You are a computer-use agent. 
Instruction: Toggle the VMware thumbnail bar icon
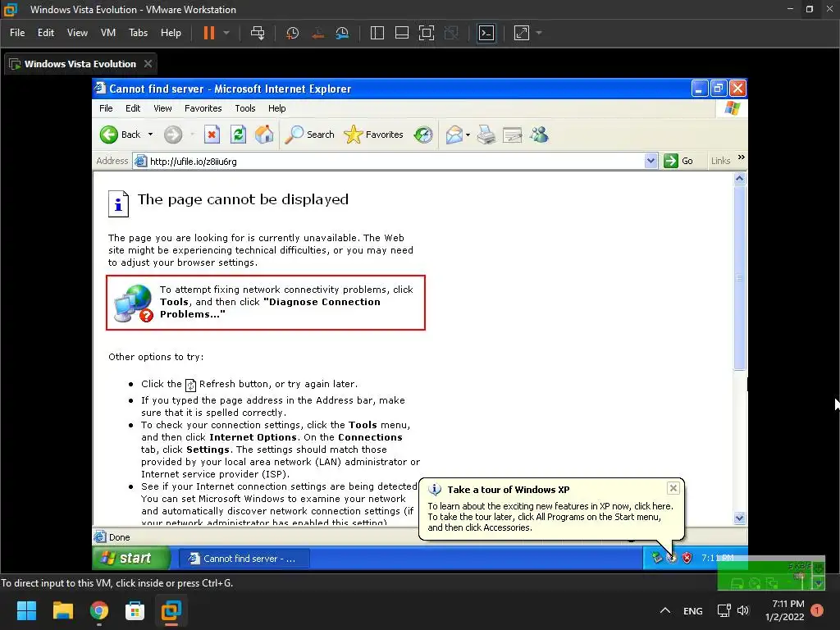pos(402,33)
